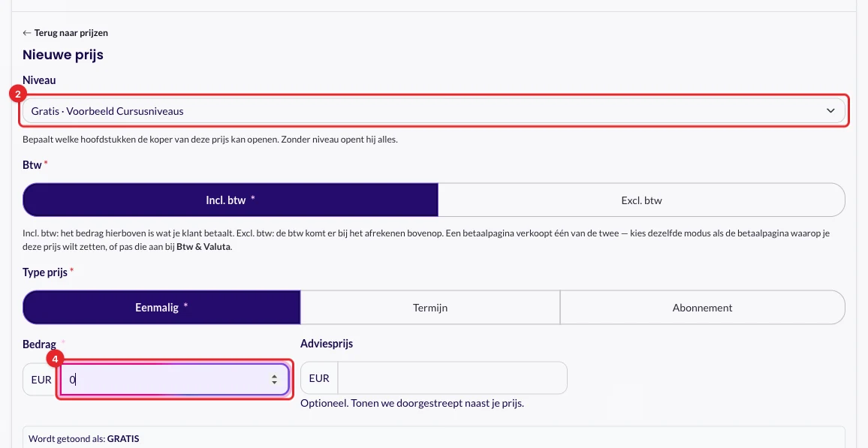The height and width of the screenshot is (448, 868).
Task: Switch price type to Termijn
Action: 430,308
